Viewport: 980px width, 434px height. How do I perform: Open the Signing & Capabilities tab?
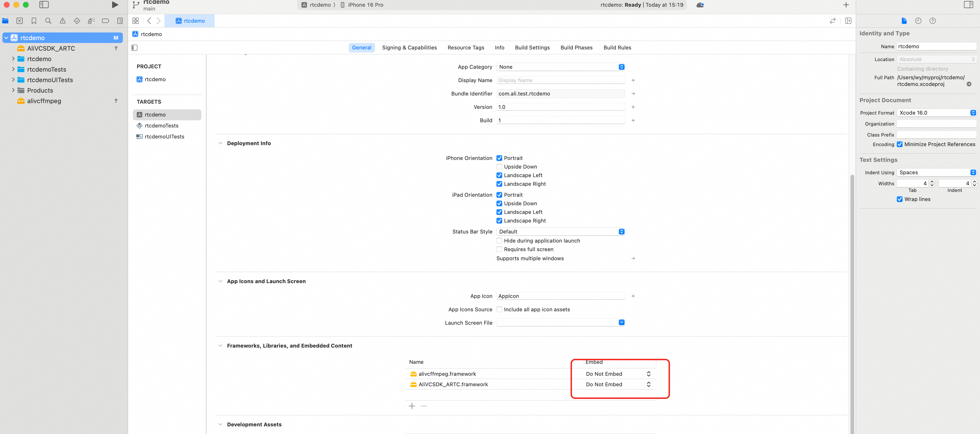(x=409, y=48)
